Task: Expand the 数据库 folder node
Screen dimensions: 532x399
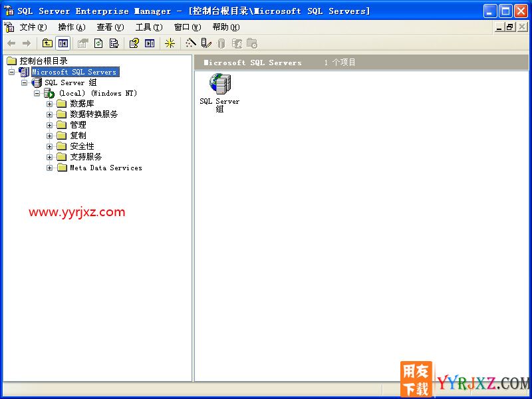Action: coord(50,104)
